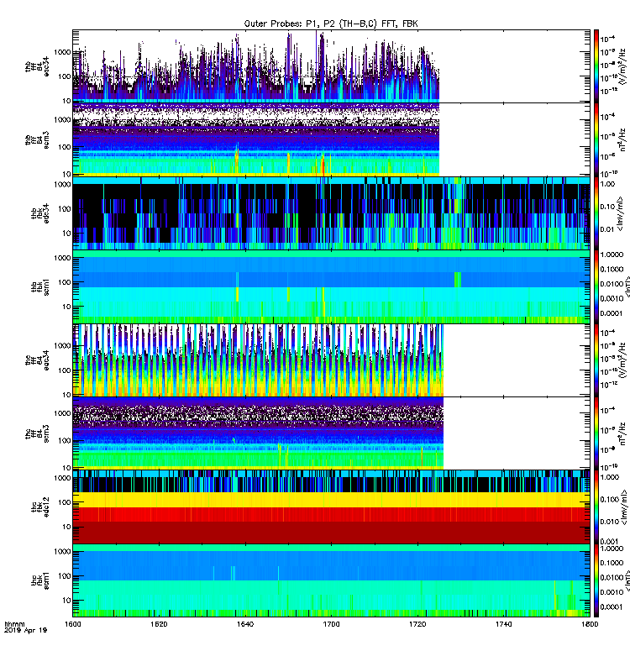The height and width of the screenshot is (672, 630).
Task: Click the "0.0001" value on thc scm1 color bar
Action: [612, 606]
